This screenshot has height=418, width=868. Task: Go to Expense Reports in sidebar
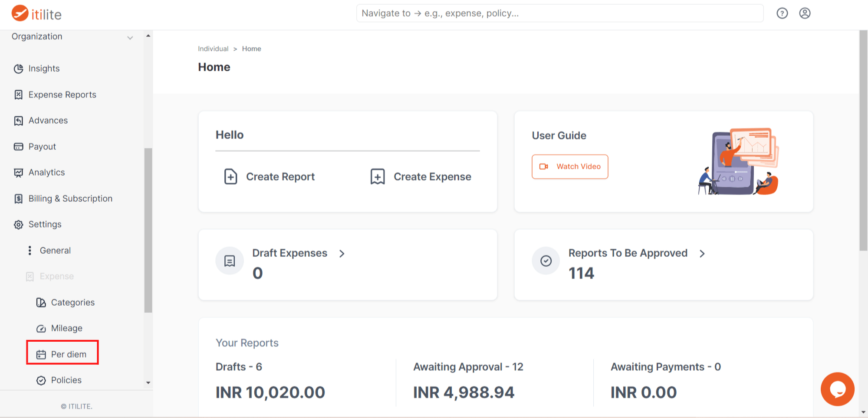point(62,95)
